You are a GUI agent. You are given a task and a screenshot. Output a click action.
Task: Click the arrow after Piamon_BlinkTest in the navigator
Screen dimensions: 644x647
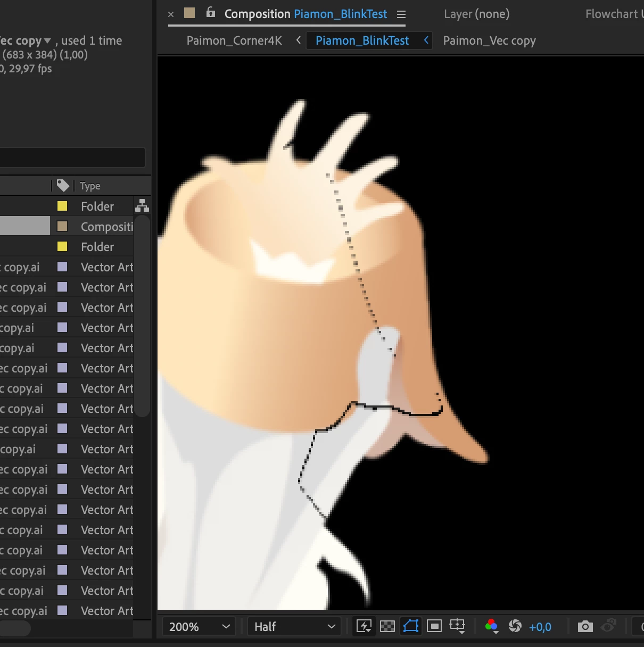426,40
